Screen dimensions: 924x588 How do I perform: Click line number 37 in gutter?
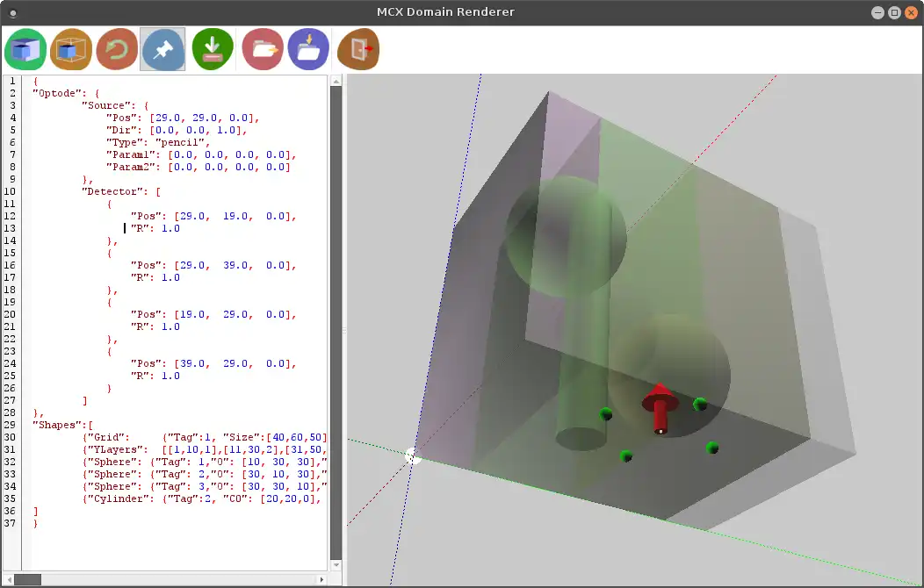click(x=10, y=523)
